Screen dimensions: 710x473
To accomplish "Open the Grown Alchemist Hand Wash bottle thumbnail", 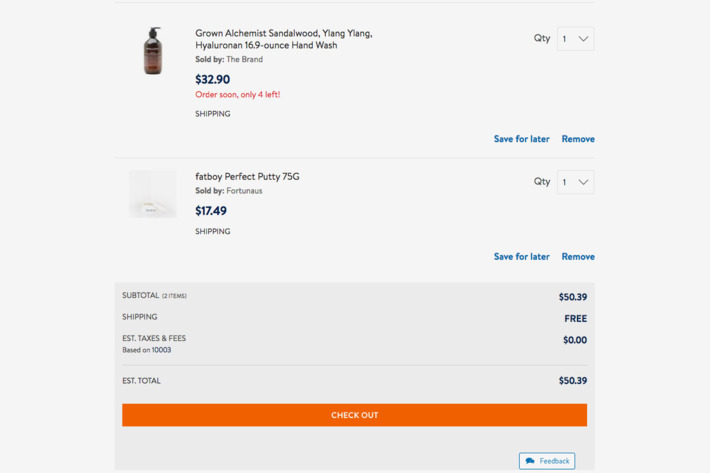I will [x=153, y=51].
